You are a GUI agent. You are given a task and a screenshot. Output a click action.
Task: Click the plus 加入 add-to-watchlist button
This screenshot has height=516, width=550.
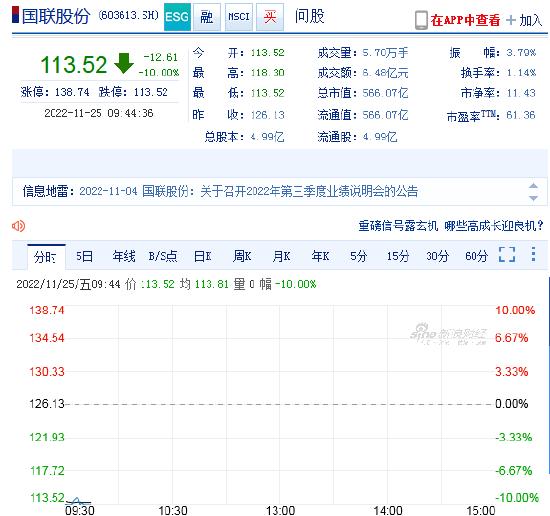click(524, 20)
